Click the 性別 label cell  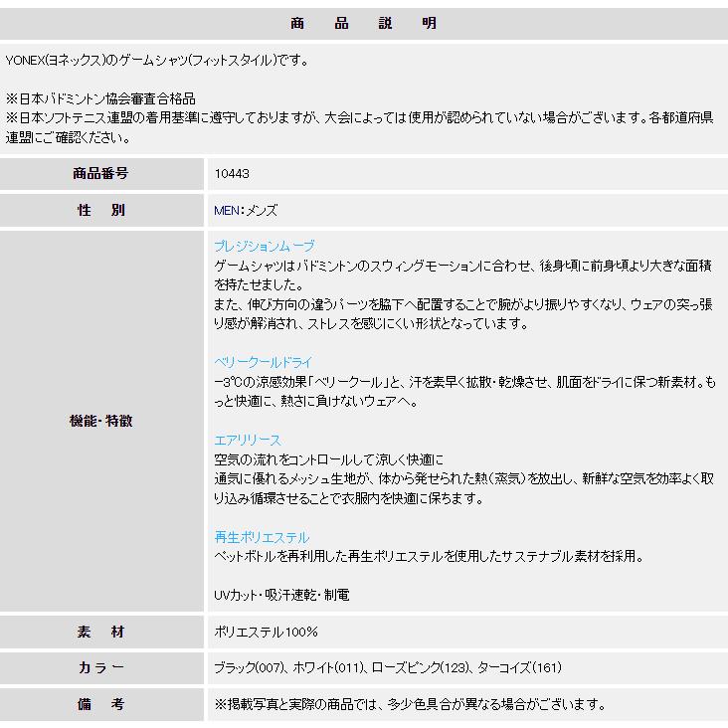click(x=101, y=210)
